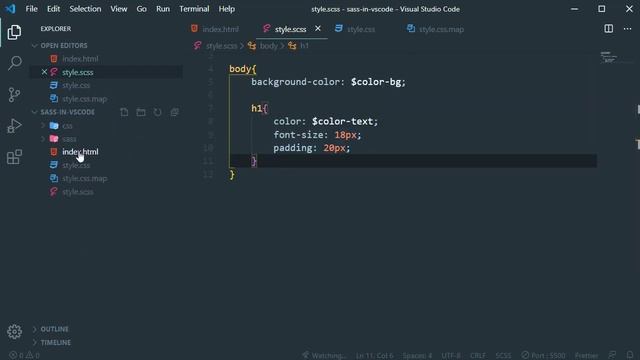Open index.html from Open Editors list

(80, 59)
